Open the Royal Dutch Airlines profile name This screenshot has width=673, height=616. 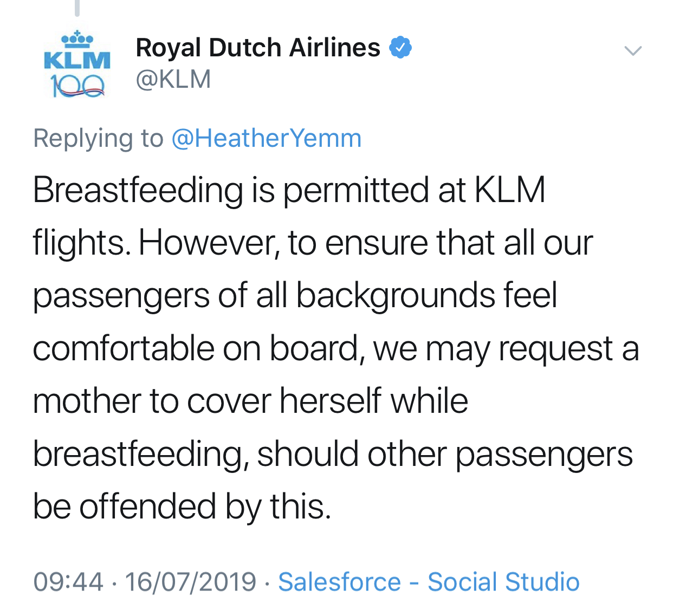pos(257,48)
